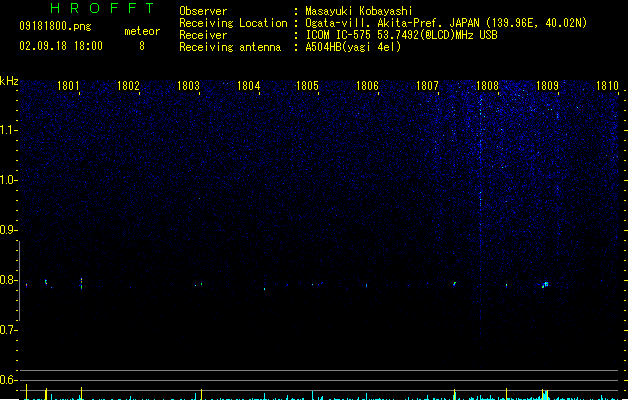Click time marker 1804

click(248, 86)
